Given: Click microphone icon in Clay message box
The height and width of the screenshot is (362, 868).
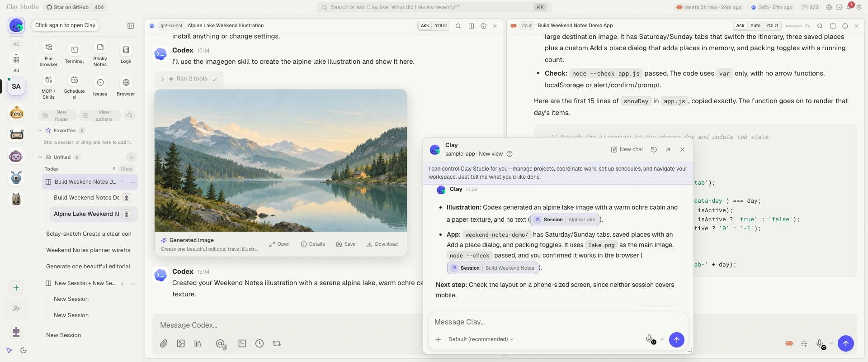Looking at the screenshot, I should point(649,339).
